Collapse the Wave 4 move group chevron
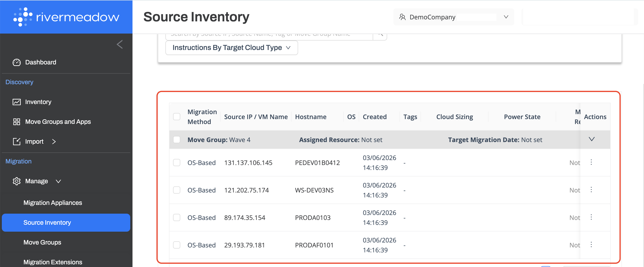 coord(591,139)
